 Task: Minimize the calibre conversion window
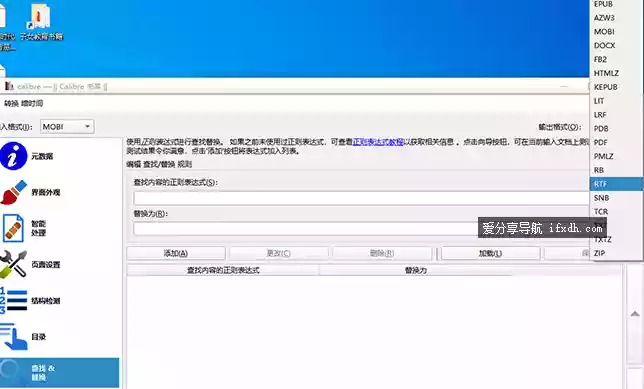coord(564,87)
